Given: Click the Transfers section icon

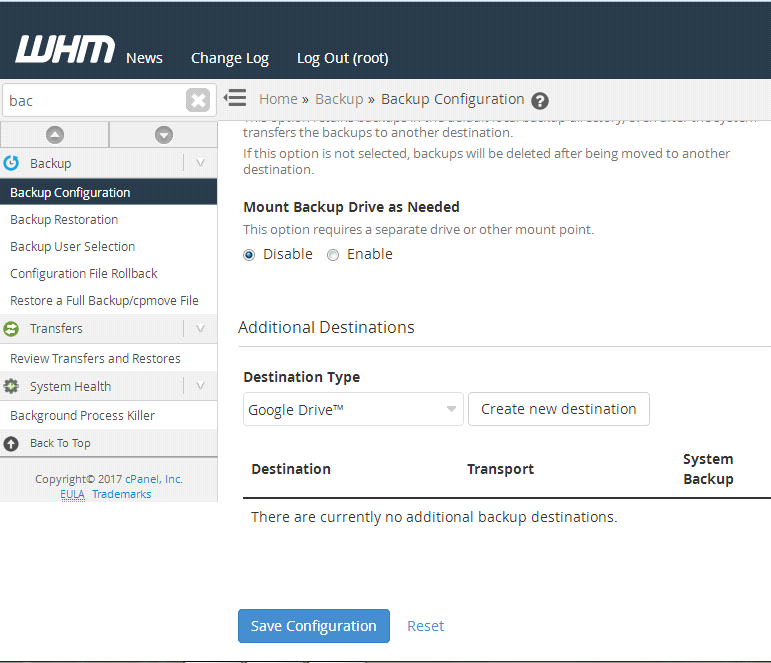Looking at the screenshot, I should [x=11, y=329].
